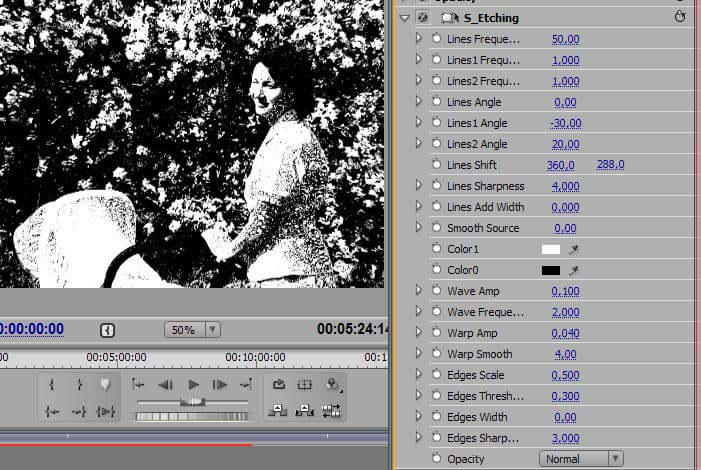Click the current timecode 00:00:00:00
Screen dimensions: 701x470
32,329
